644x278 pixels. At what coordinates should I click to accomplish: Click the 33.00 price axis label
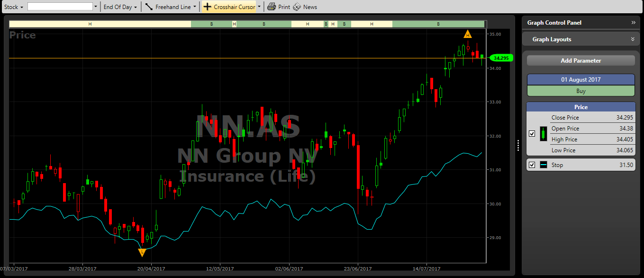click(496, 102)
